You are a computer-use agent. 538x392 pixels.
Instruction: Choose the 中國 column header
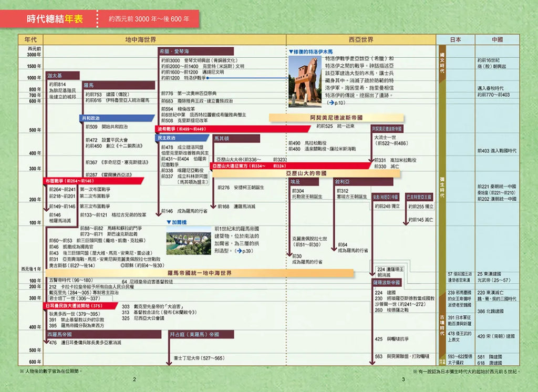496,39
